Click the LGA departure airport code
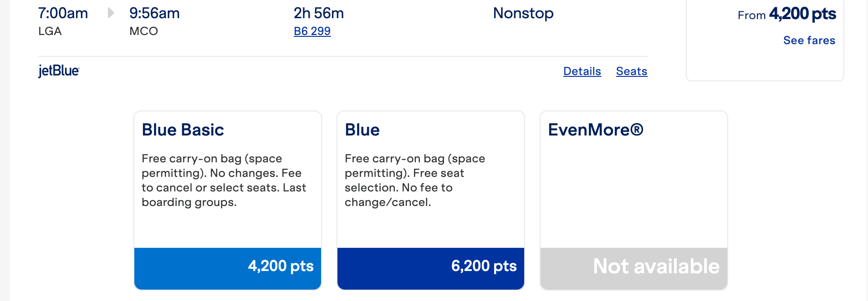 coord(50,31)
